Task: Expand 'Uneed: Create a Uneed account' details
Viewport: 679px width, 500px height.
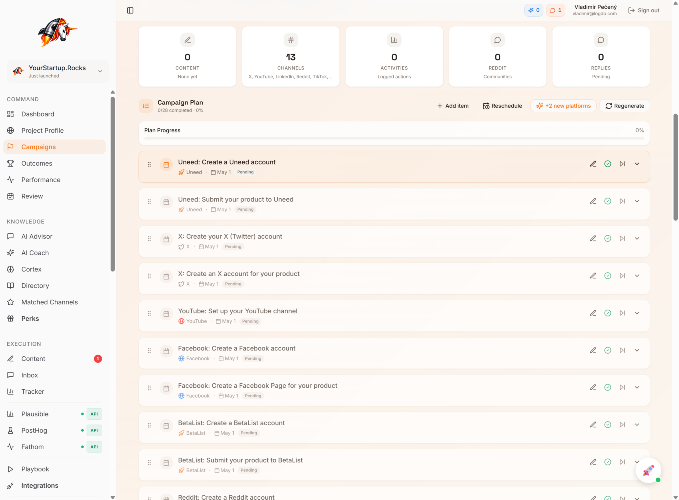Action: point(637,164)
